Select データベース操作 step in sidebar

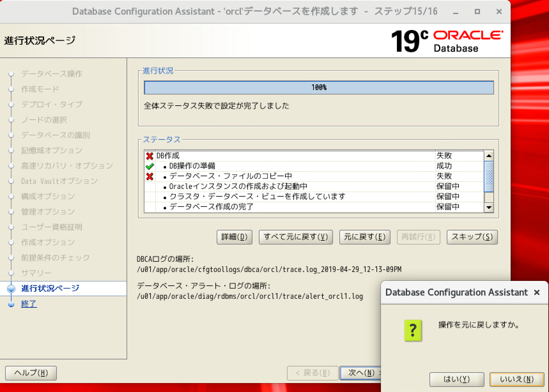[x=52, y=74]
